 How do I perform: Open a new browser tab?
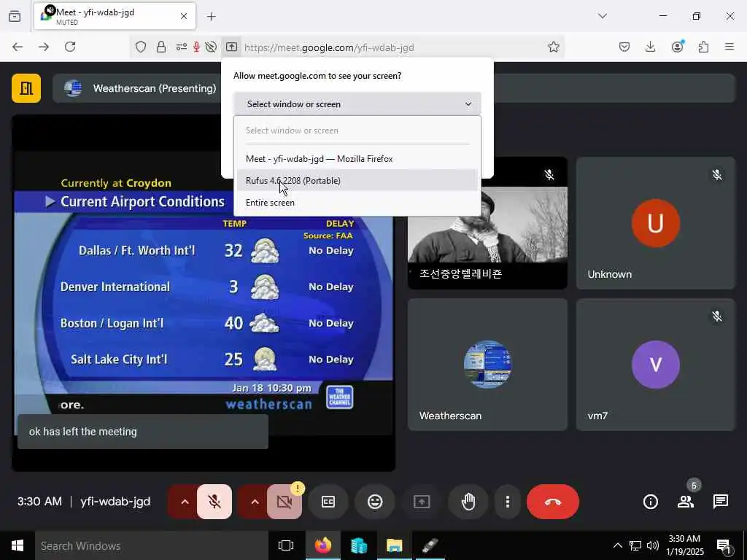click(212, 17)
